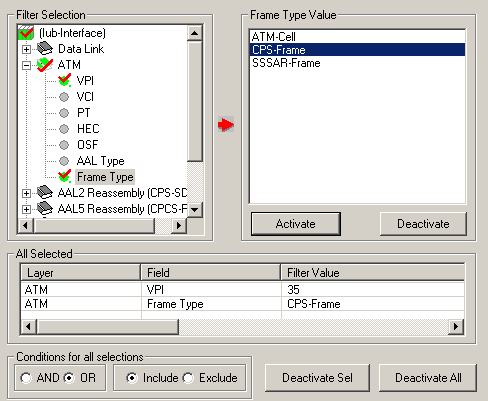This screenshot has height=401, width=488.
Task: Expand the Data Link tree node
Action: (x=26, y=49)
